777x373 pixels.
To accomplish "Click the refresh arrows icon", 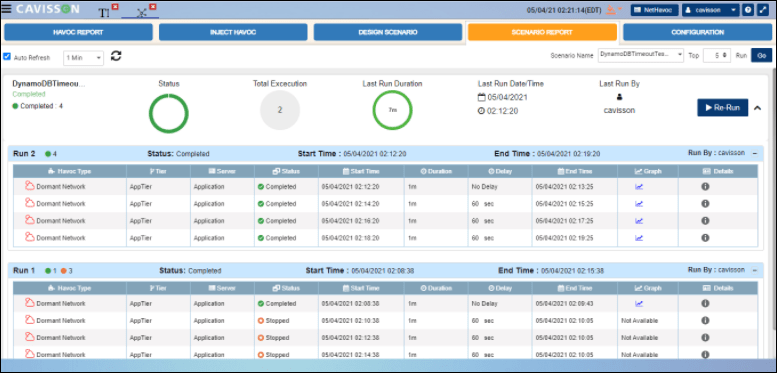I will tap(116, 56).
